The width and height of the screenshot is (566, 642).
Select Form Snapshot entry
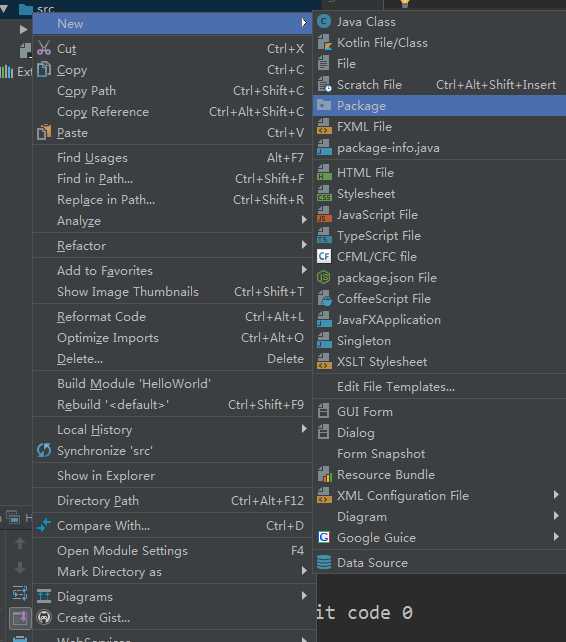tap(440, 454)
